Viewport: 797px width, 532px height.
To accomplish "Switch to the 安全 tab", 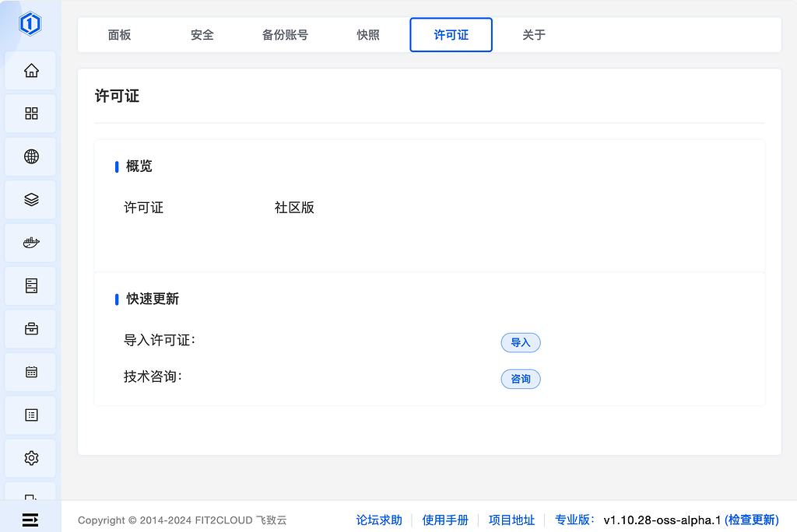I will coord(202,34).
